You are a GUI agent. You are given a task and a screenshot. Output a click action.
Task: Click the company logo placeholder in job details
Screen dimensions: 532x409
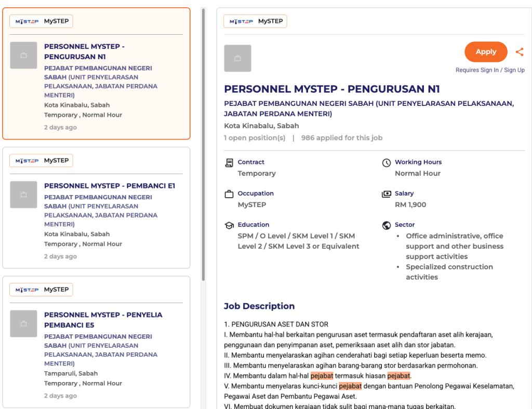tap(237, 58)
